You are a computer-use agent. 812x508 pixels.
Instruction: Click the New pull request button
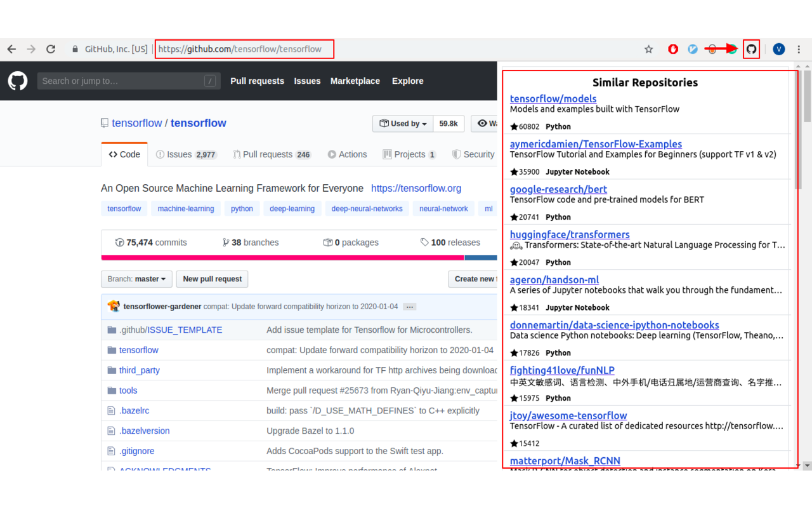[x=212, y=279]
